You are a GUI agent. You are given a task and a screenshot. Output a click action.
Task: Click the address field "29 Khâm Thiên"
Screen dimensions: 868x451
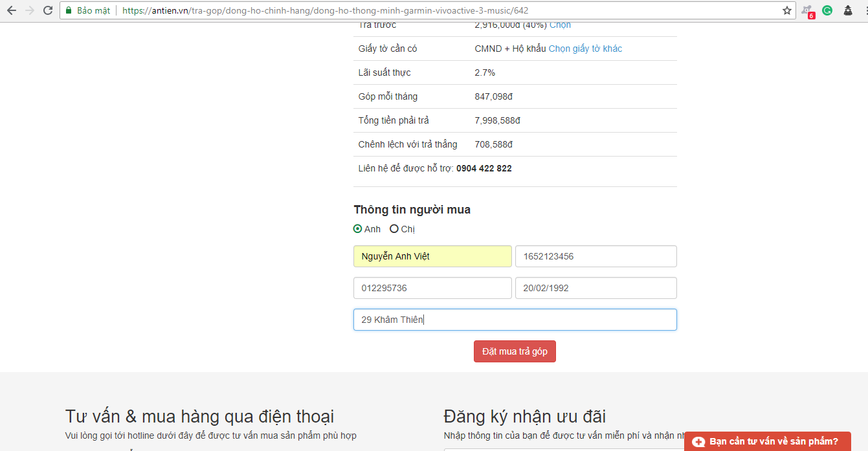[515, 320]
